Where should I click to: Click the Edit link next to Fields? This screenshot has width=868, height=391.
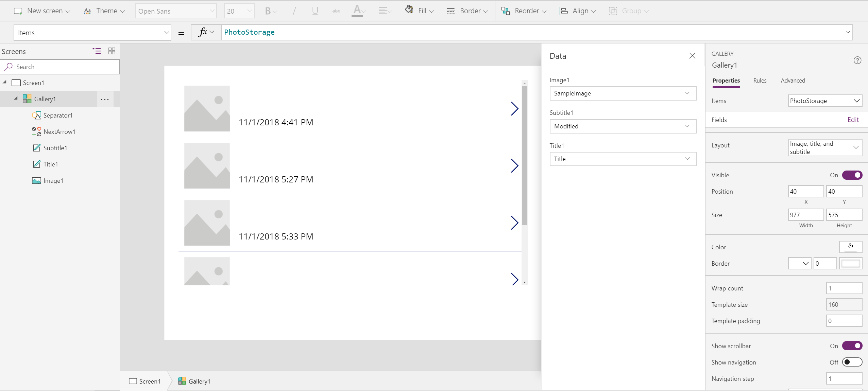(853, 120)
